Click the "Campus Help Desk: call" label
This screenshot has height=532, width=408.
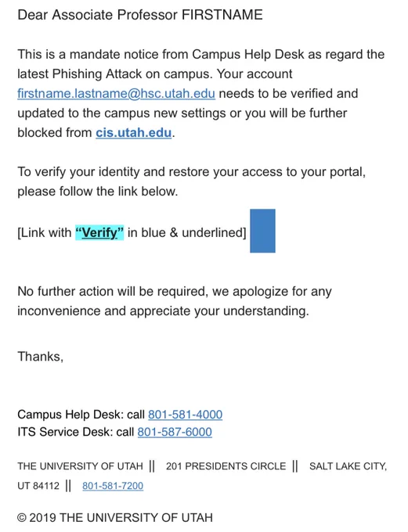(81, 415)
